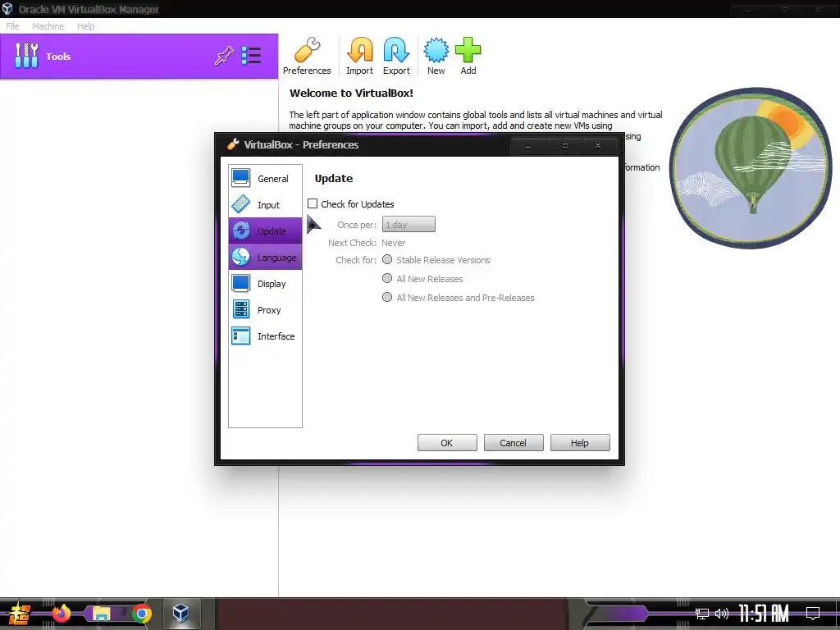
Task: Switch to the Language preferences page
Action: click(x=265, y=257)
